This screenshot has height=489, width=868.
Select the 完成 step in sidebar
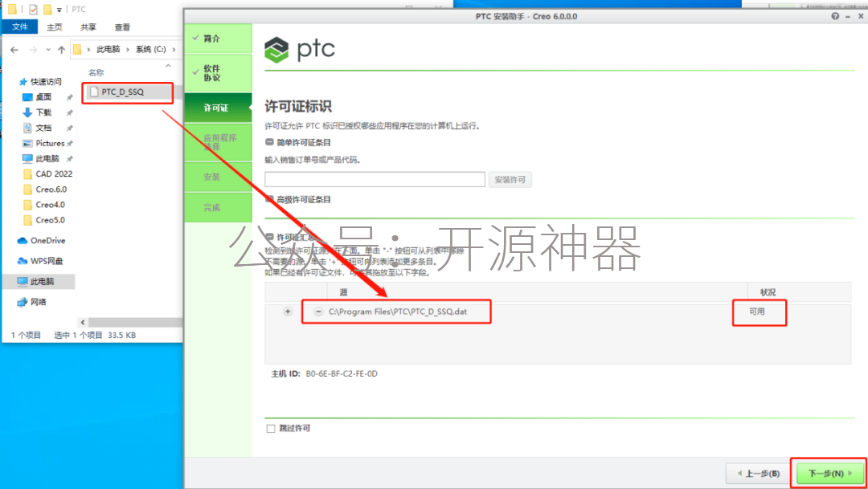click(x=218, y=207)
